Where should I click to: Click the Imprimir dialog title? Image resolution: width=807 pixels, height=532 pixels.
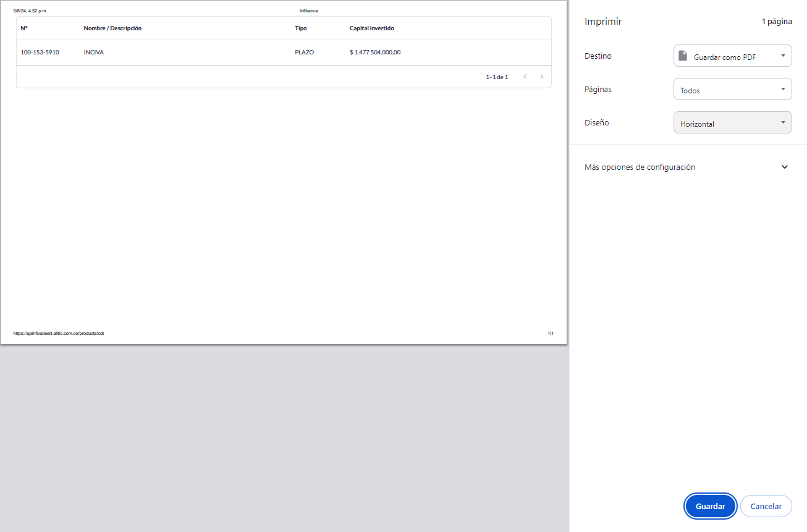click(603, 22)
